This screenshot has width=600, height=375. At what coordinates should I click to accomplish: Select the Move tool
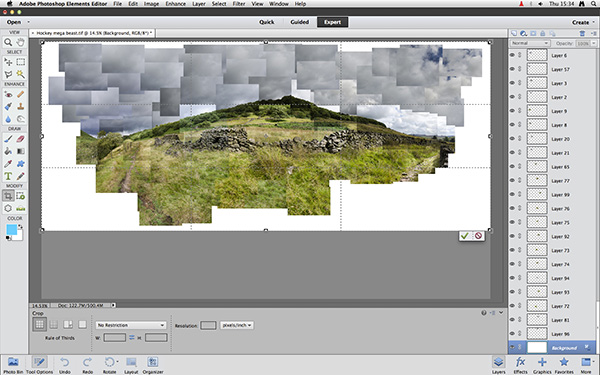tap(8, 62)
